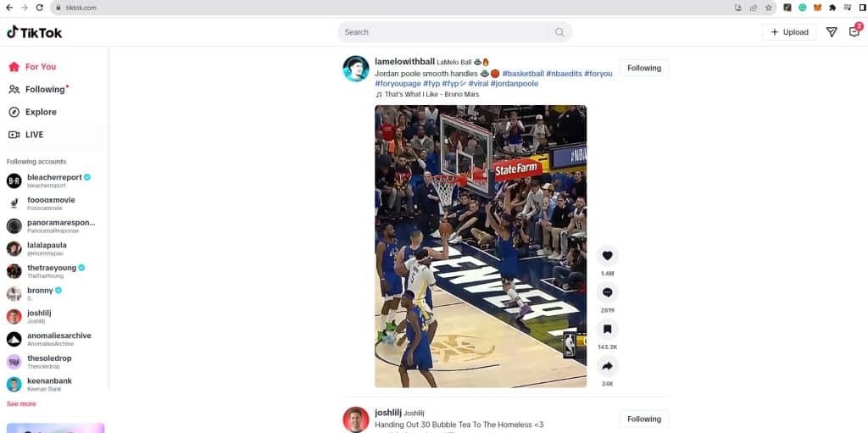This screenshot has width=868, height=433.
Task: Open Chrome extensions puzzle menu
Action: [x=832, y=8]
